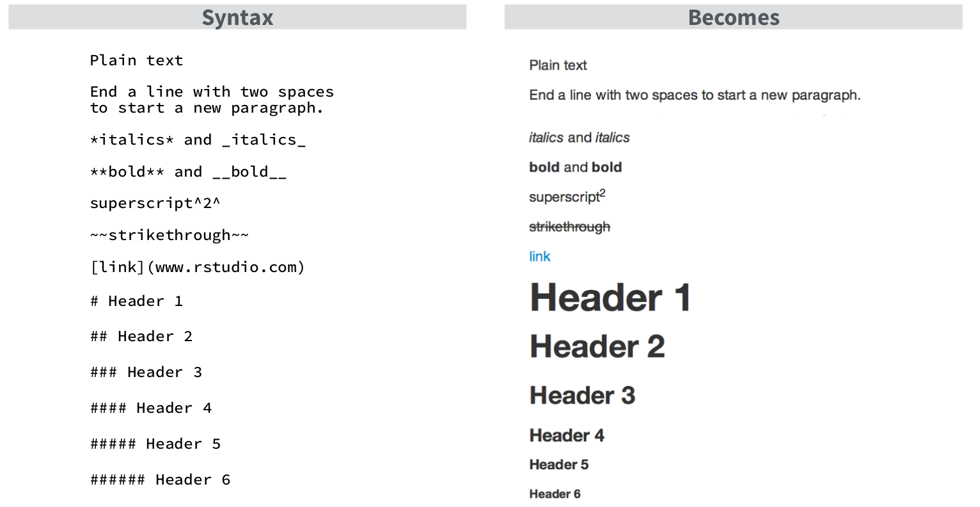This screenshot has height=507, width=980.
Task: Click the monospace "Plain text" syntax line
Action: coord(136,60)
